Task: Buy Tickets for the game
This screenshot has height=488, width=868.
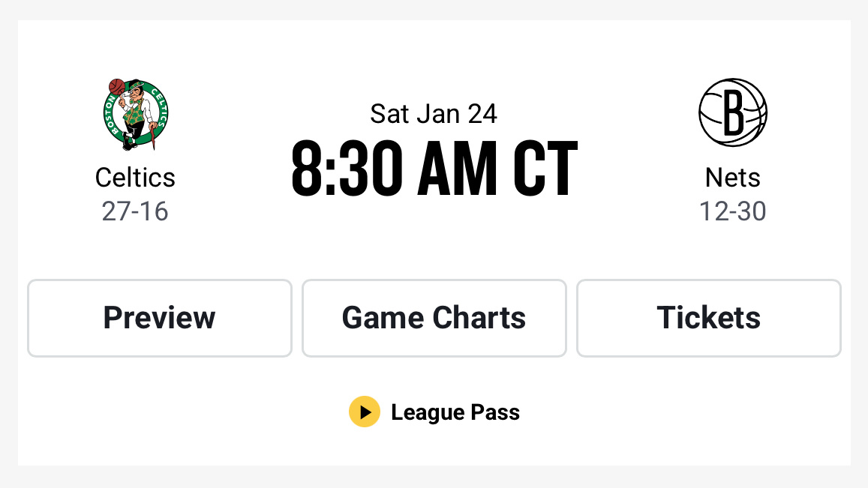Action: (708, 318)
